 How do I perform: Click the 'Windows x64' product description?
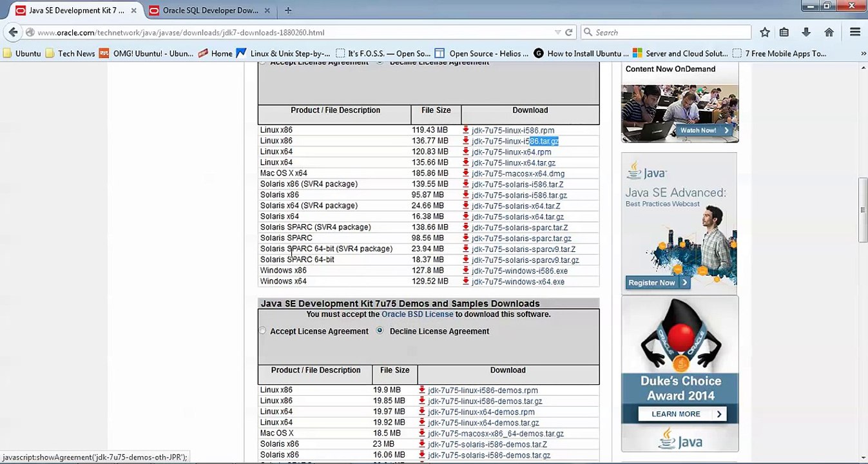(283, 282)
